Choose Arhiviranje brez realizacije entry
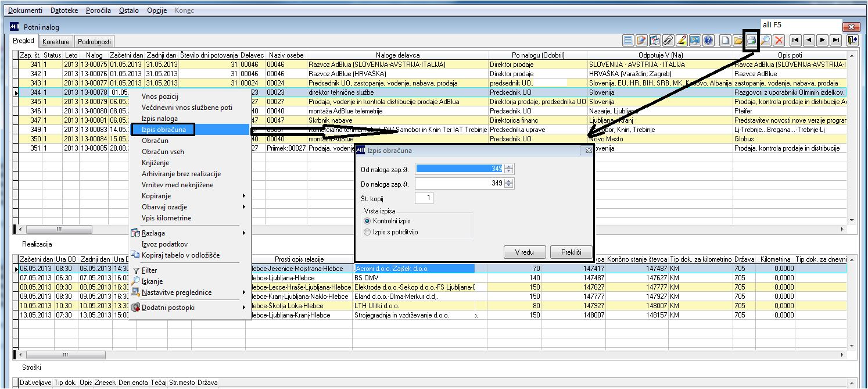 (189, 174)
